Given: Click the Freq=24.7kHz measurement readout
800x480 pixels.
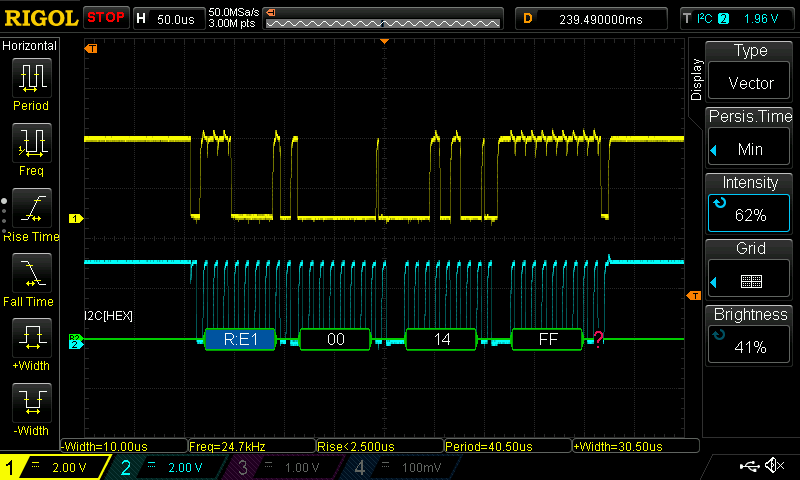Looking at the screenshot, I should point(252,446).
